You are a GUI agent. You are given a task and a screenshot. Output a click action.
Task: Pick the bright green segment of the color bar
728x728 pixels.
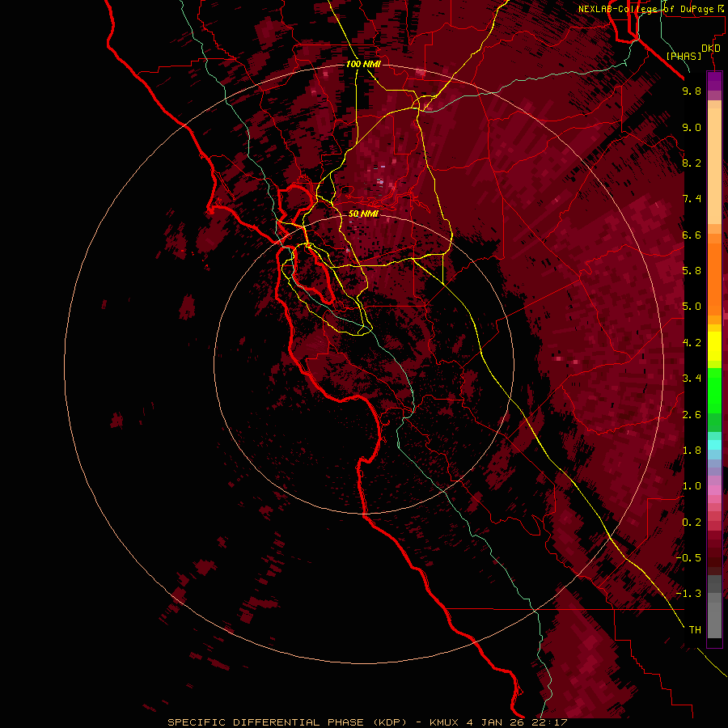click(714, 390)
